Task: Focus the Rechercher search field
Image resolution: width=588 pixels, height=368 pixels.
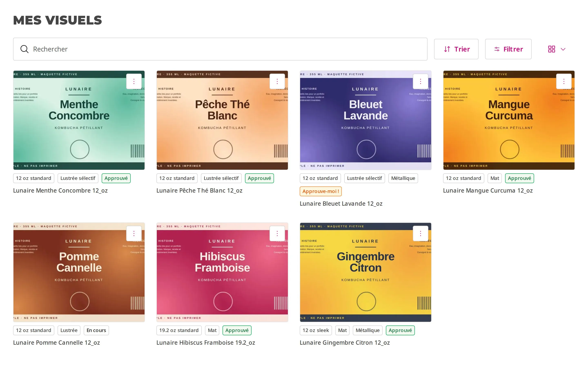Action: click(x=220, y=49)
